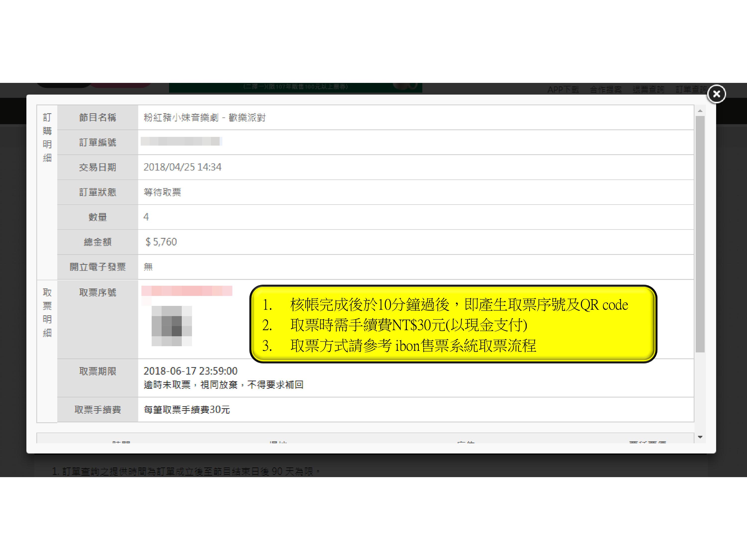The width and height of the screenshot is (747, 560).
Task: Click the 每筆取票手續費30元 fee text
Action: [x=187, y=409]
